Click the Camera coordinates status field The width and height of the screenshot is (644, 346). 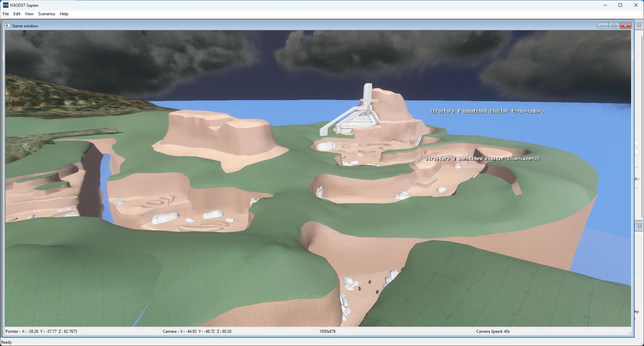(x=197, y=331)
